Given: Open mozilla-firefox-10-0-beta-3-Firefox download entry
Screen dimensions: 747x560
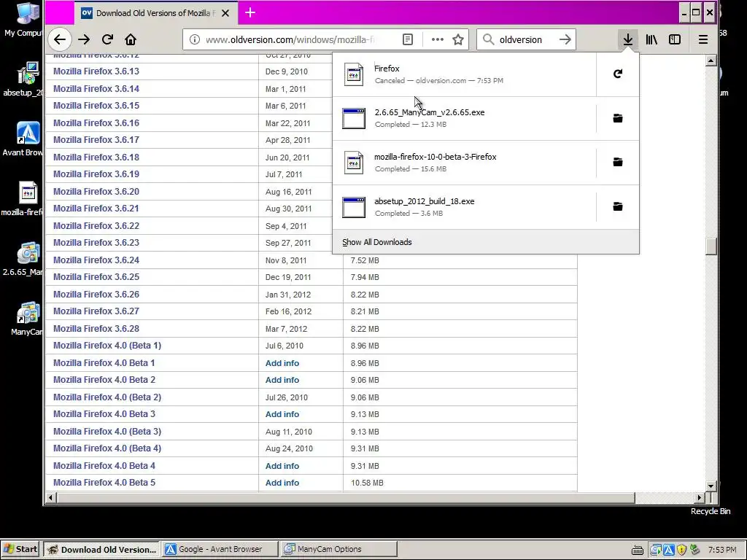Looking at the screenshot, I should pos(465,163).
